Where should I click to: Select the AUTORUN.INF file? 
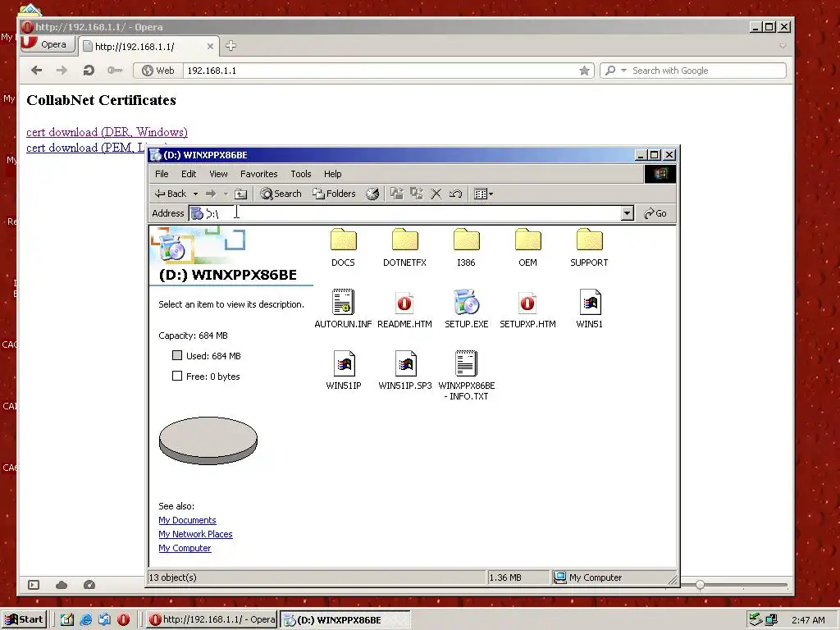(343, 308)
